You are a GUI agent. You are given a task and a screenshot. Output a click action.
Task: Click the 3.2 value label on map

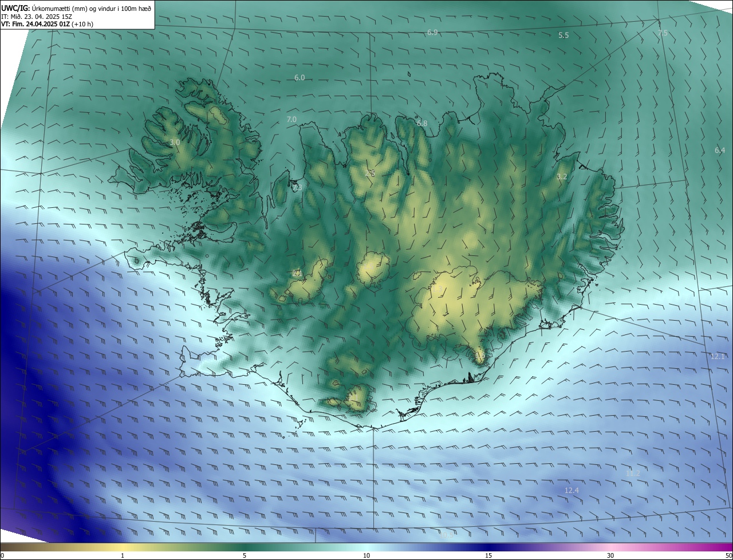click(562, 177)
